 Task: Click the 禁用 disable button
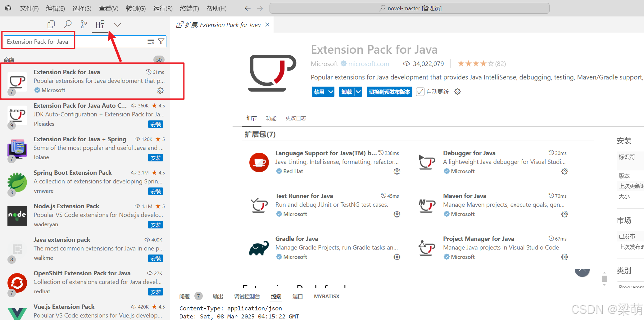[319, 92]
